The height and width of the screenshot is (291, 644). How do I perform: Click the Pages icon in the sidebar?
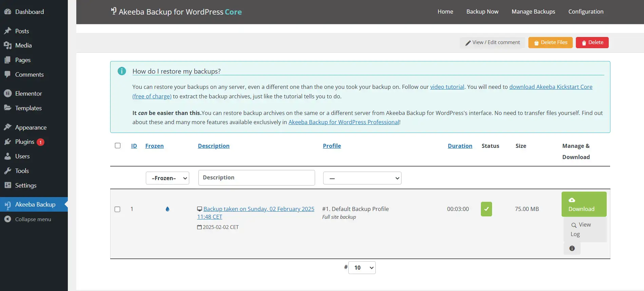pyautogui.click(x=7, y=60)
